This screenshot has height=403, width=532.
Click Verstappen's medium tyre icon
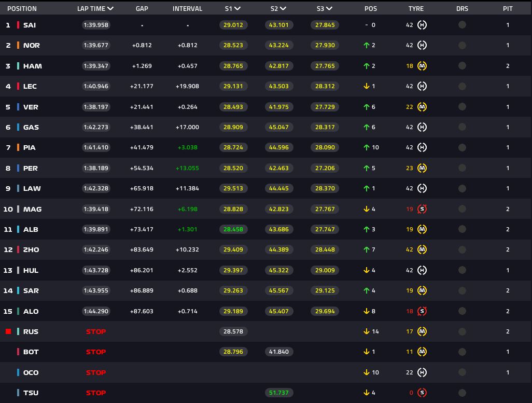pos(422,107)
